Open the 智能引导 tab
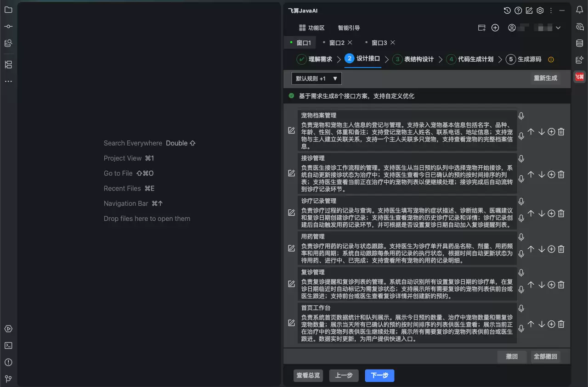The height and width of the screenshot is (387, 588). (x=349, y=28)
